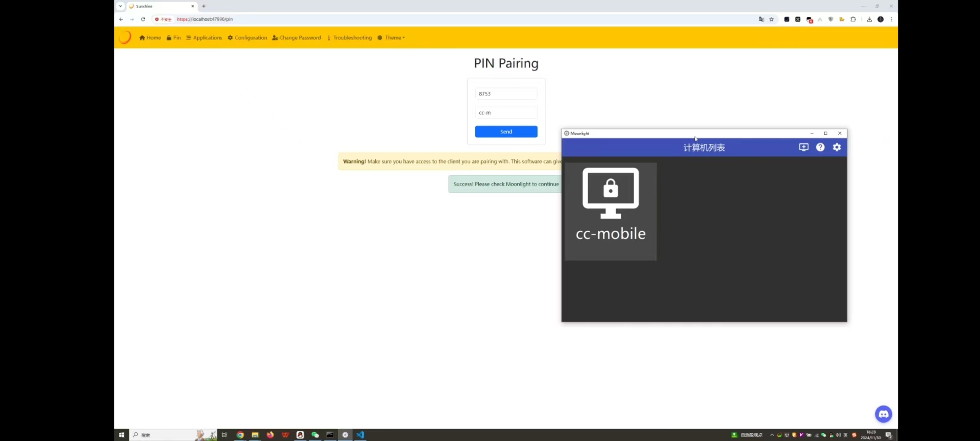Screen dimensions: 980x441
Task: Click the device name field cc-m
Action: [506, 113]
